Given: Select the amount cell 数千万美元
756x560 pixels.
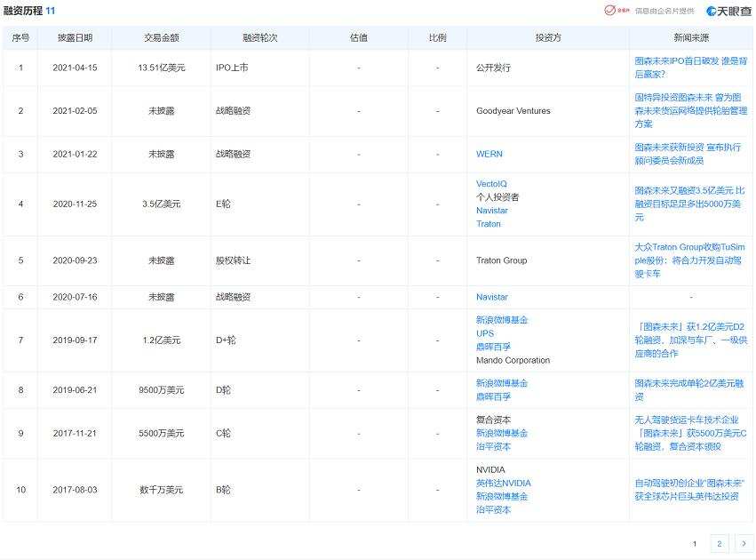Looking at the screenshot, I should click(x=161, y=490).
